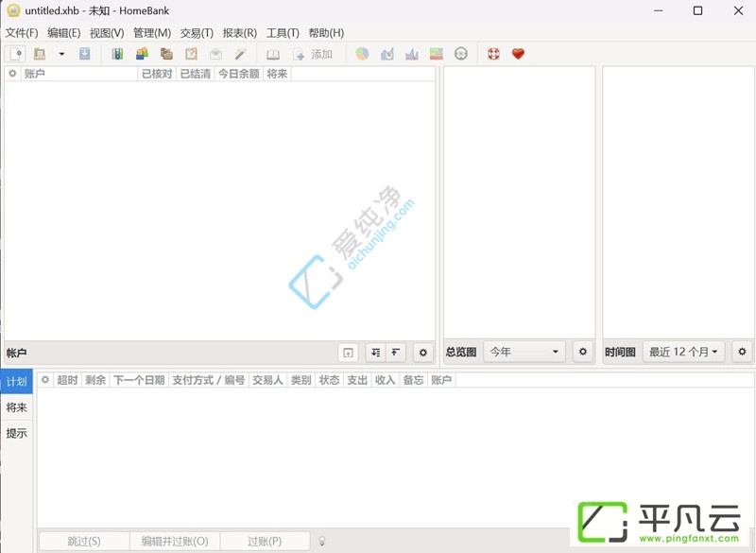Click the 今日余额 column header
Viewport: 756px width, 553px height.
(x=239, y=74)
